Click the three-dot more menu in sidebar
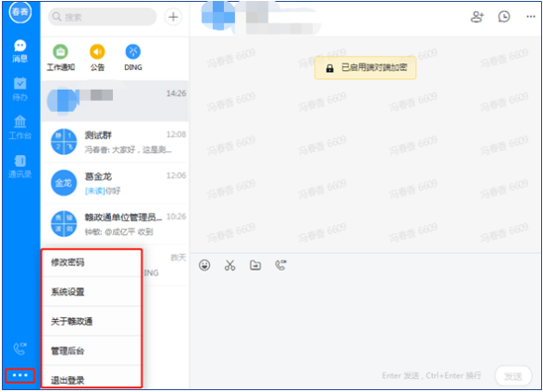This screenshot has height=392, width=543. click(21, 375)
